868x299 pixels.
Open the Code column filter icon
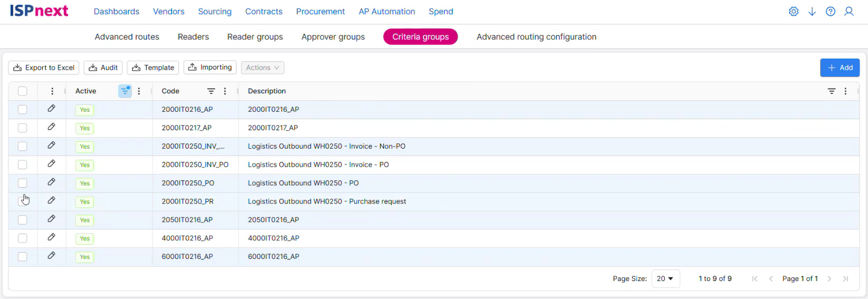click(x=211, y=91)
